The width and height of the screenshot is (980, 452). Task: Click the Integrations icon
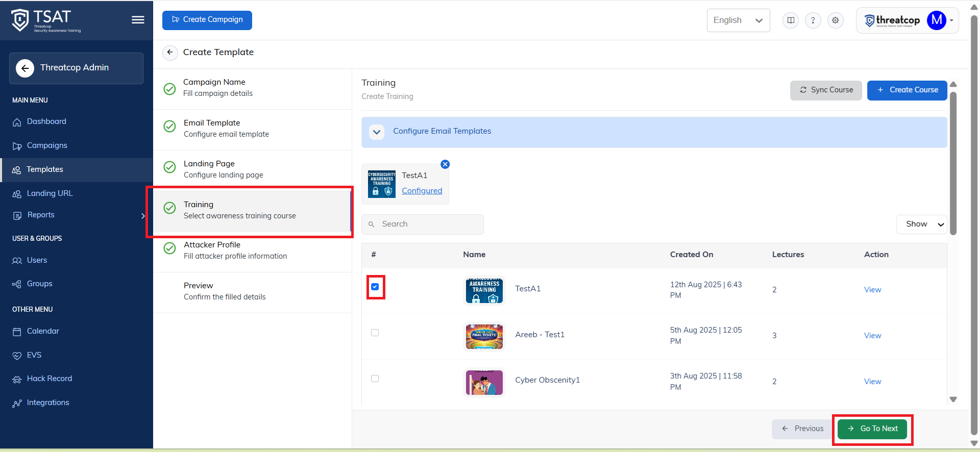point(17,403)
